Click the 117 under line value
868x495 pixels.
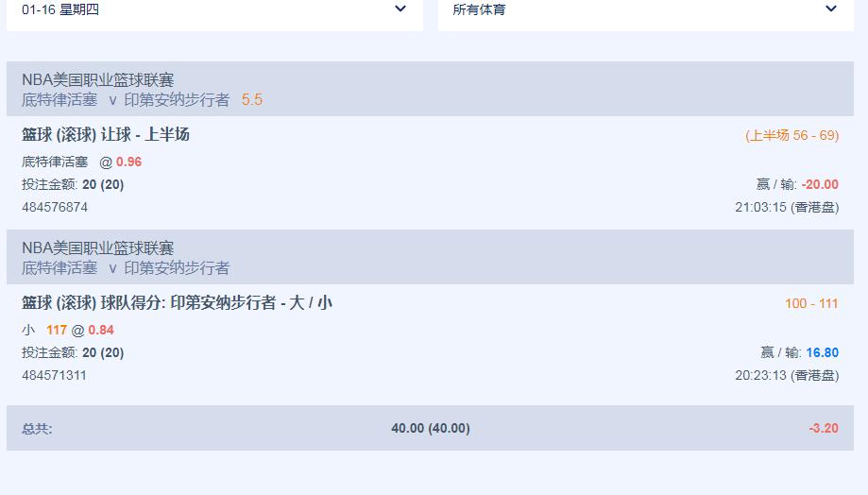[57, 330]
